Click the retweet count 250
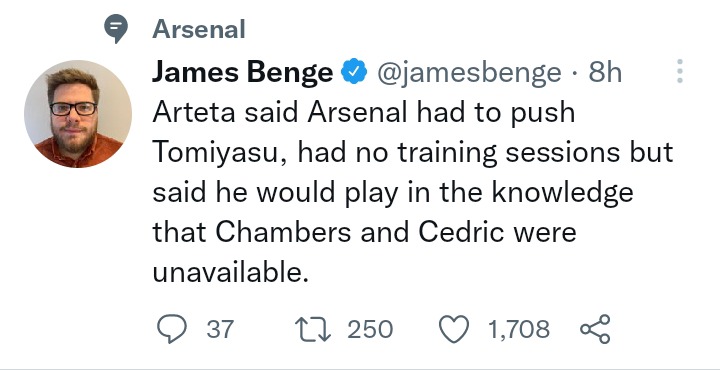Viewport: 720px width, 370px height. (x=370, y=330)
